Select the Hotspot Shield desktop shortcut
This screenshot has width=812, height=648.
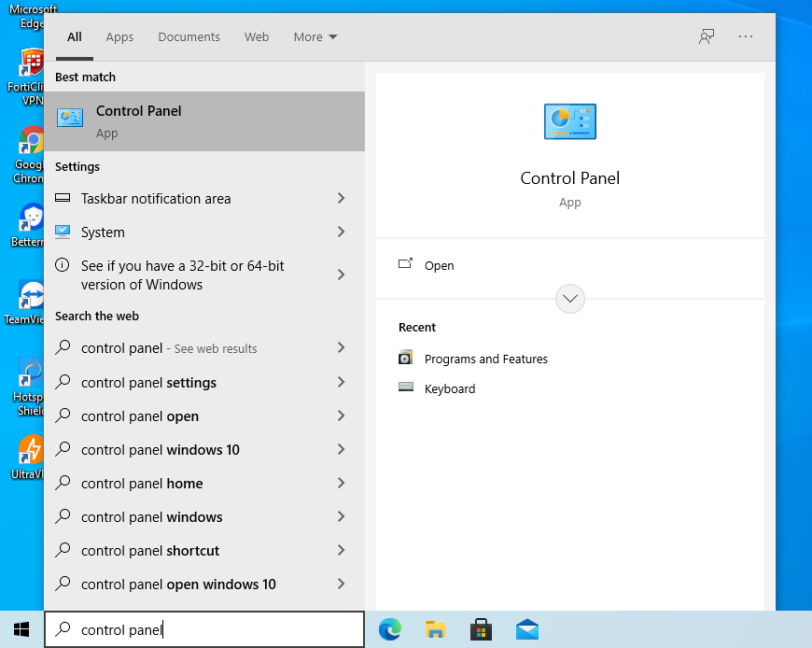(x=29, y=387)
